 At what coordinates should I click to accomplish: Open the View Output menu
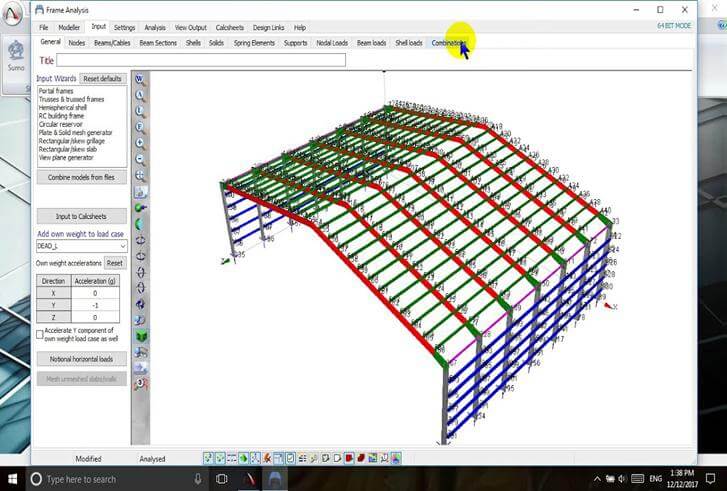click(191, 28)
